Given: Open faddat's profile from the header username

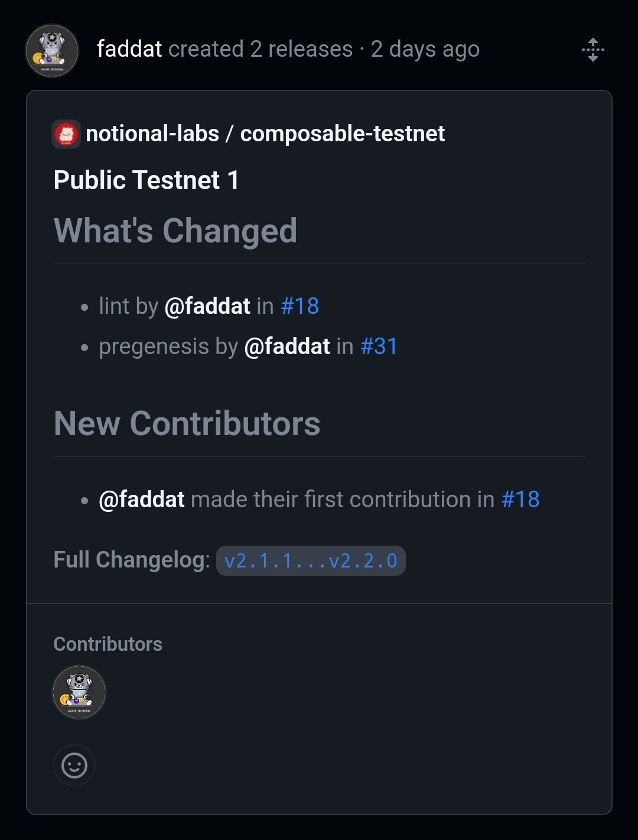Looking at the screenshot, I should pyautogui.click(x=129, y=49).
